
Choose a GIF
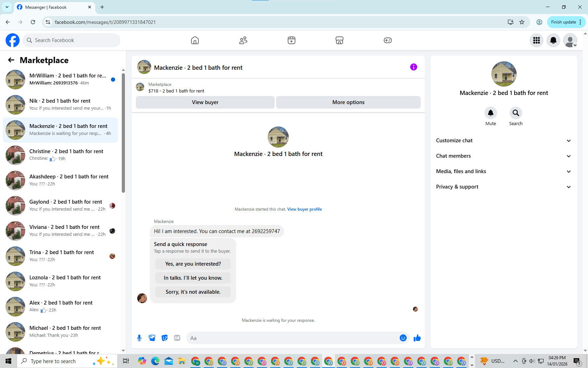point(177,338)
